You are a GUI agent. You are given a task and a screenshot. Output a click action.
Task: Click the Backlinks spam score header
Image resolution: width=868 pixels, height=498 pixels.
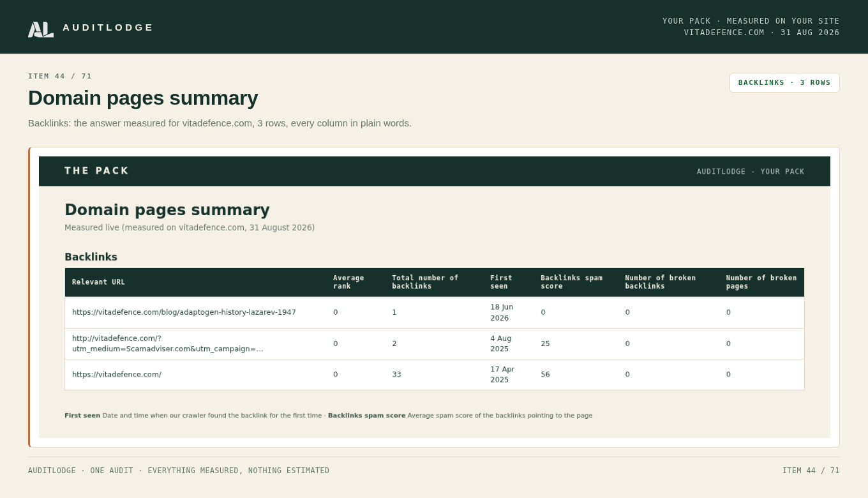coord(571,282)
